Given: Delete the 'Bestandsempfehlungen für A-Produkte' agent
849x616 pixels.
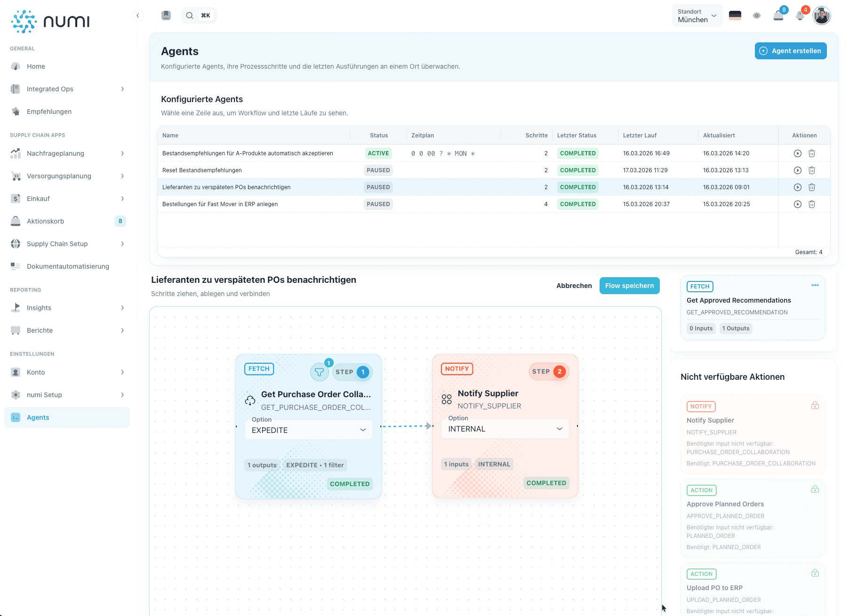Looking at the screenshot, I should [x=812, y=153].
